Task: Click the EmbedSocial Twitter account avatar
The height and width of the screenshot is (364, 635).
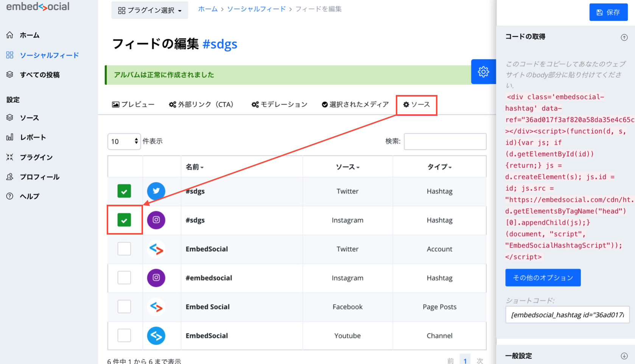Action: click(x=156, y=249)
